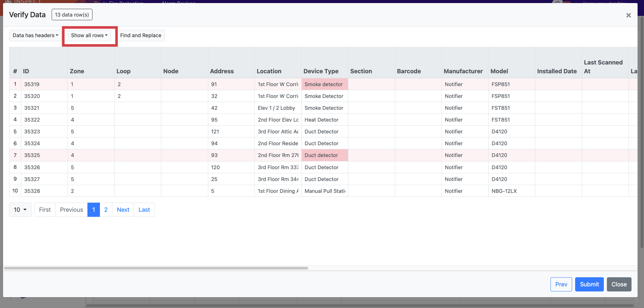644x308 pixels.
Task: Click the grey Close button
Action: (x=619, y=284)
